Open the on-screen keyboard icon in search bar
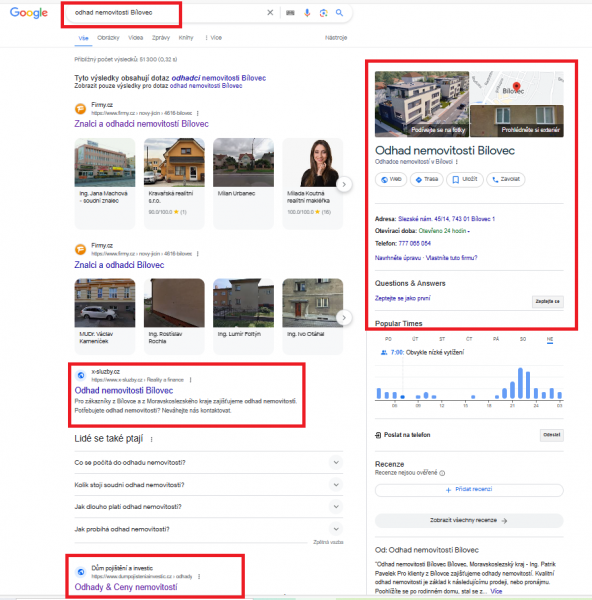Viewport: 592px width, 600px height. (x=290, y=13)
